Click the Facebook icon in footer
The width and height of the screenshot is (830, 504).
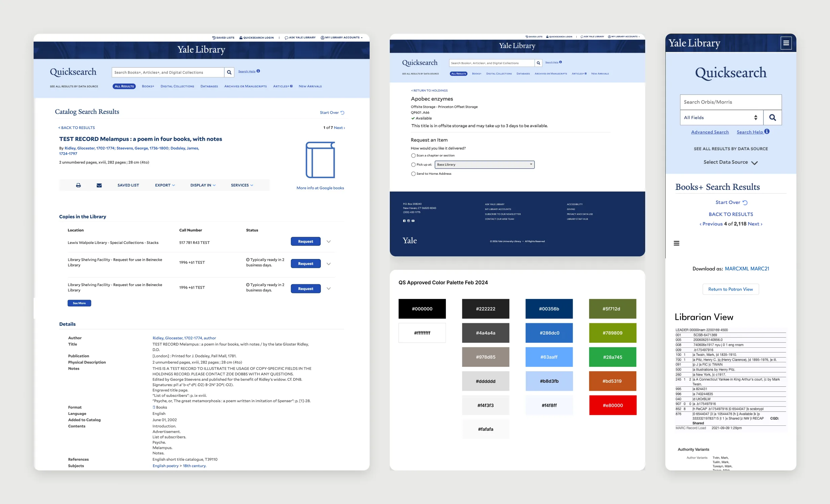coord(404,221)
